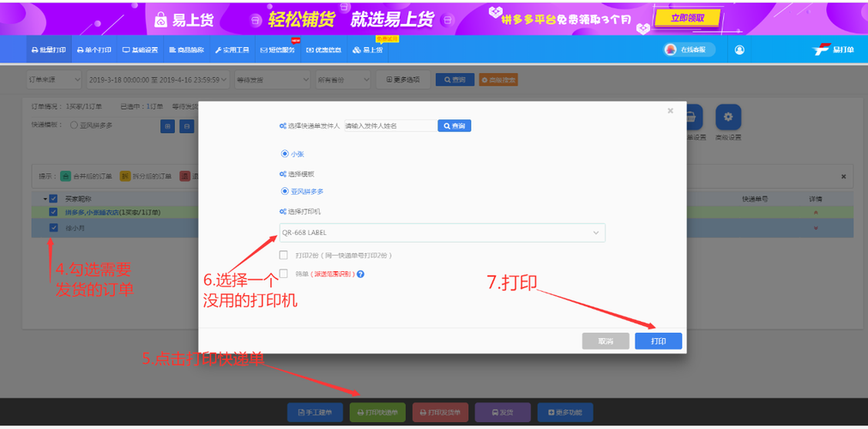Enable the 打印2份 checkbox
This screenshot has width=868, height=429.
pyautogui.click(x=283, y=255)
